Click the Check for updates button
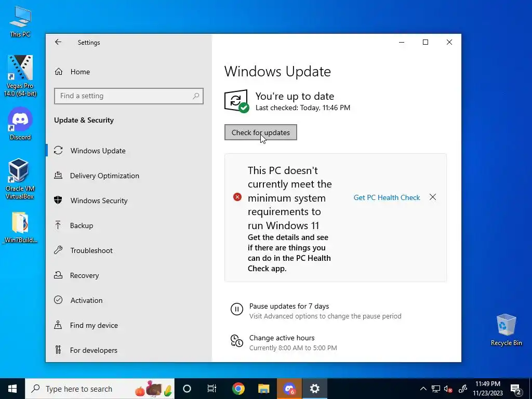 point(261,132)
